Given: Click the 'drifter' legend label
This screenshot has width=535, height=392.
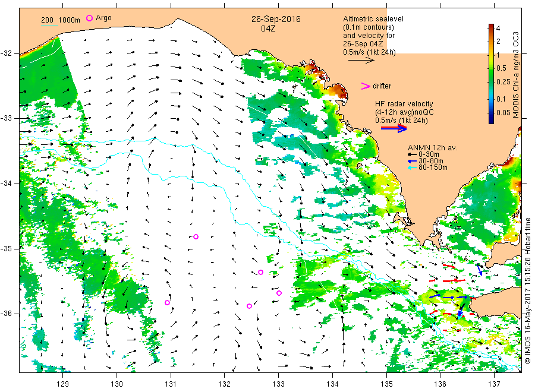Looking at the screenshot, I should pyautogui.click(x=382, y=86).
